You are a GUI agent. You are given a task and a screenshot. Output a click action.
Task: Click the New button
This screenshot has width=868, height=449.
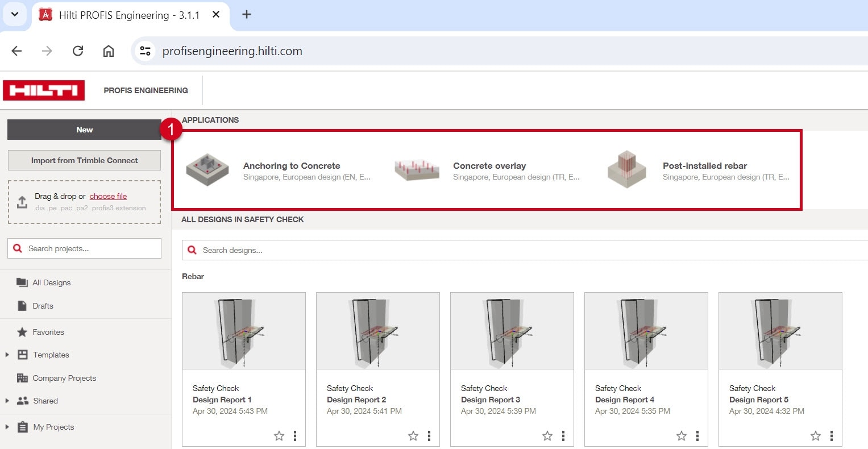84,130
